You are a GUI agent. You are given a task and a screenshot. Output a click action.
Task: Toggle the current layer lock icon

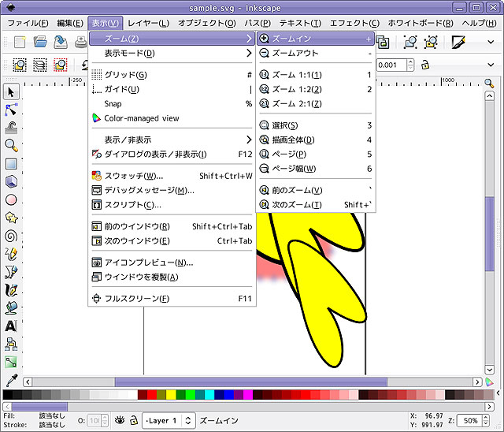pyautogui.click(x=134, y=420)
